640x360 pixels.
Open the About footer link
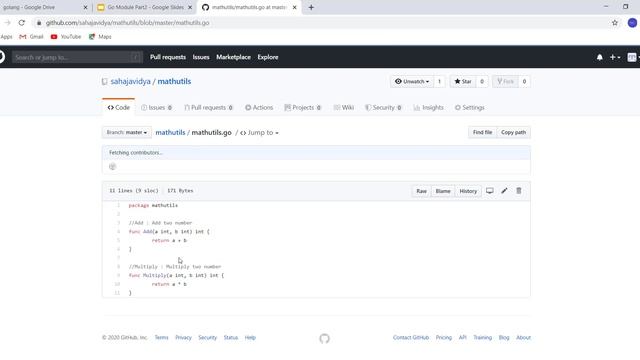click(523, 338)
